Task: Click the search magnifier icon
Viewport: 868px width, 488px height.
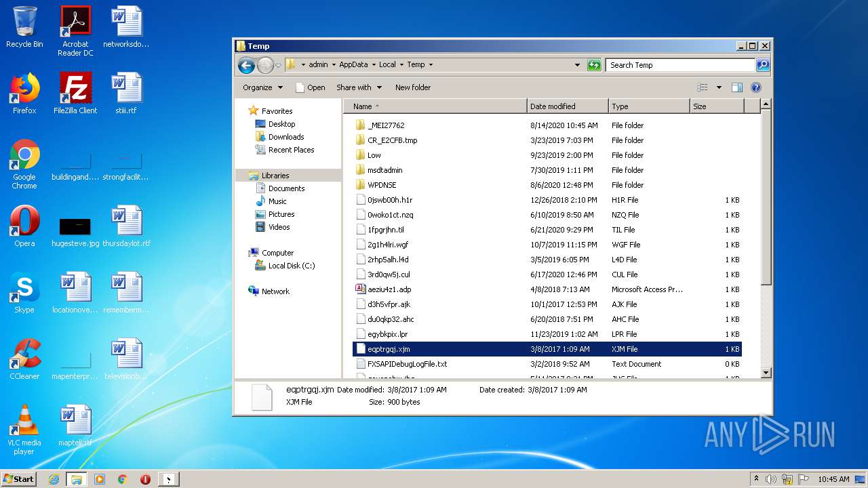Action: (x=763, y=65)
